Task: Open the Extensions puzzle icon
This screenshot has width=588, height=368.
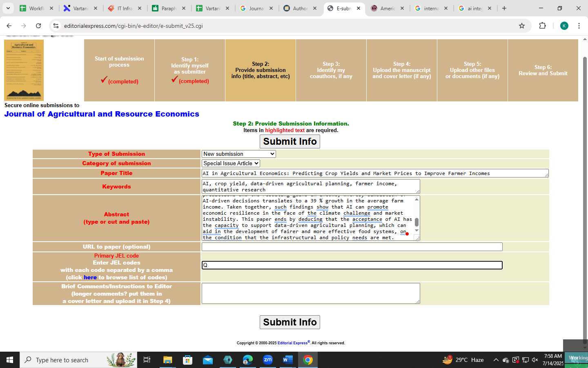Action: pyautogui.click(x=542, y=26)
